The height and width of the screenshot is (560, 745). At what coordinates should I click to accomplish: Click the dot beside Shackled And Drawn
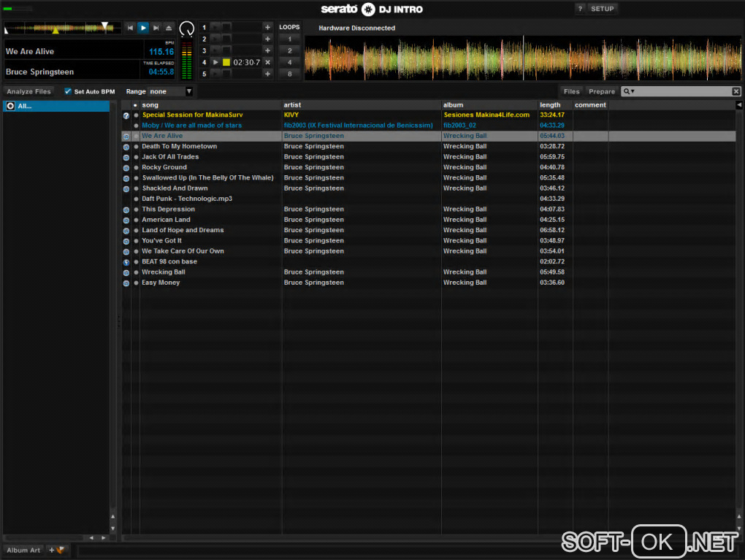[x=136, y=188]
